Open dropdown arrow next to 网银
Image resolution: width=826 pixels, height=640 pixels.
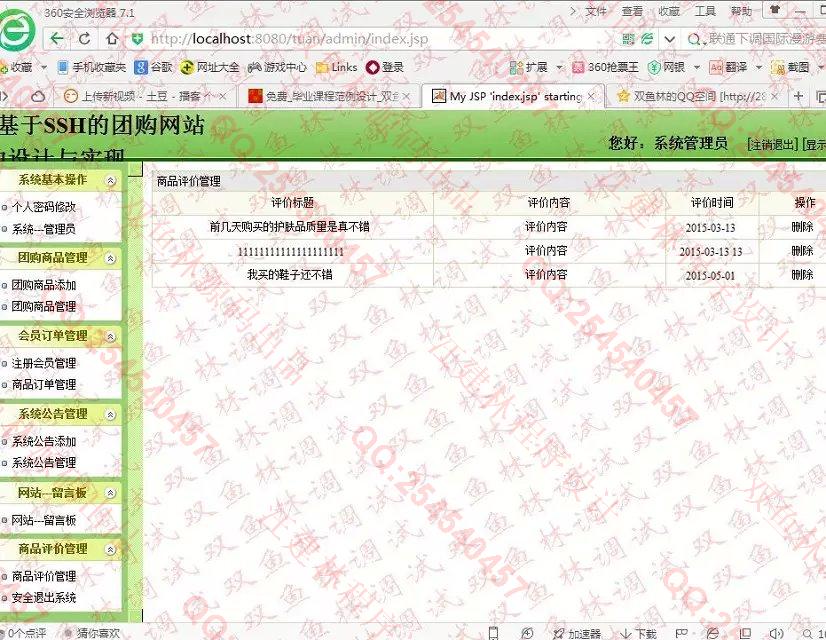696,67
